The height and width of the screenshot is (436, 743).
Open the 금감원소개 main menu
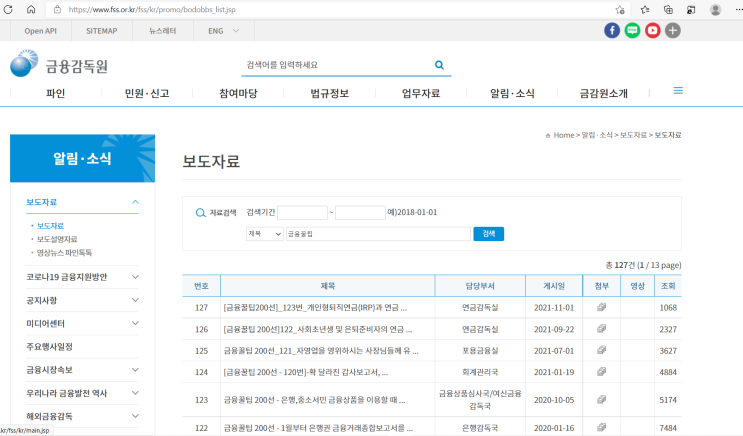pyautogui.click(x=604, y=93)
